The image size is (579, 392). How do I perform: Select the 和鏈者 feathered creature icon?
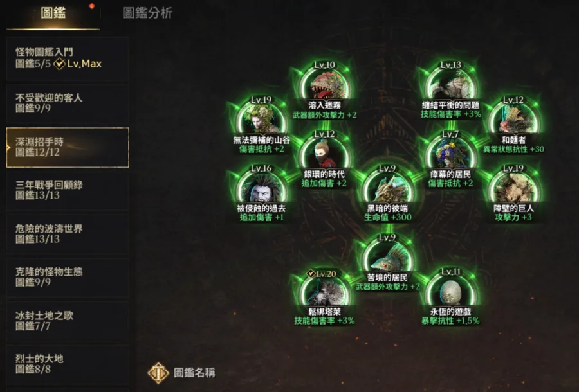pyautogui.click(x=513, y=120)
